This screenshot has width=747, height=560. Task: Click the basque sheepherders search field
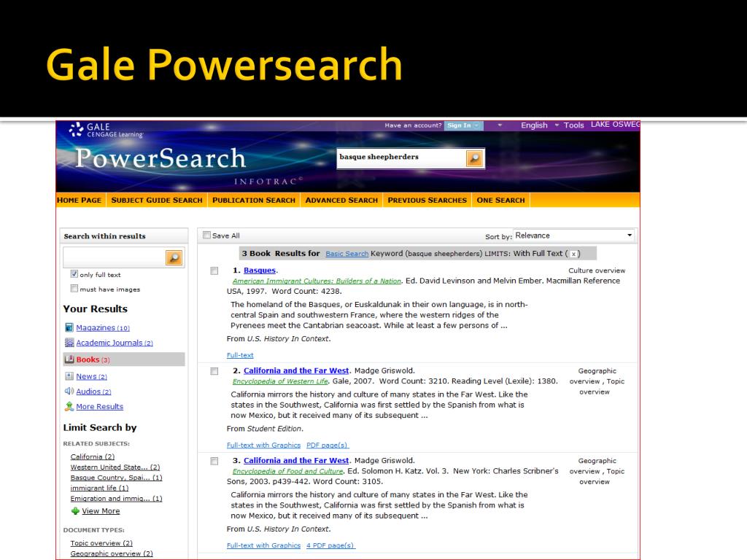402,158
